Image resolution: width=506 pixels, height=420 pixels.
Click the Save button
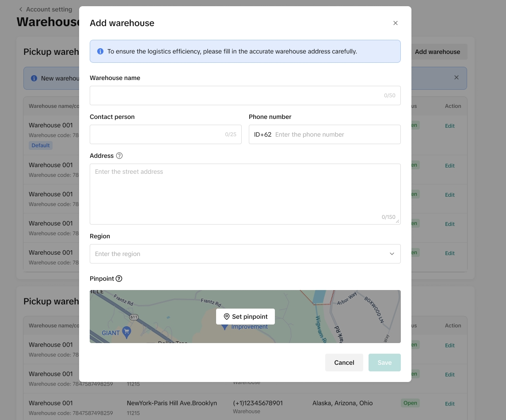pyautogui.click(x=384, y=363)
